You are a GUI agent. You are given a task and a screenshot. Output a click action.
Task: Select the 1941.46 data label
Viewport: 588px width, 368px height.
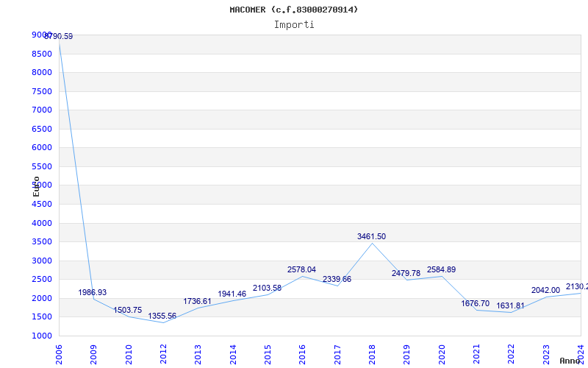click(232, 294)
